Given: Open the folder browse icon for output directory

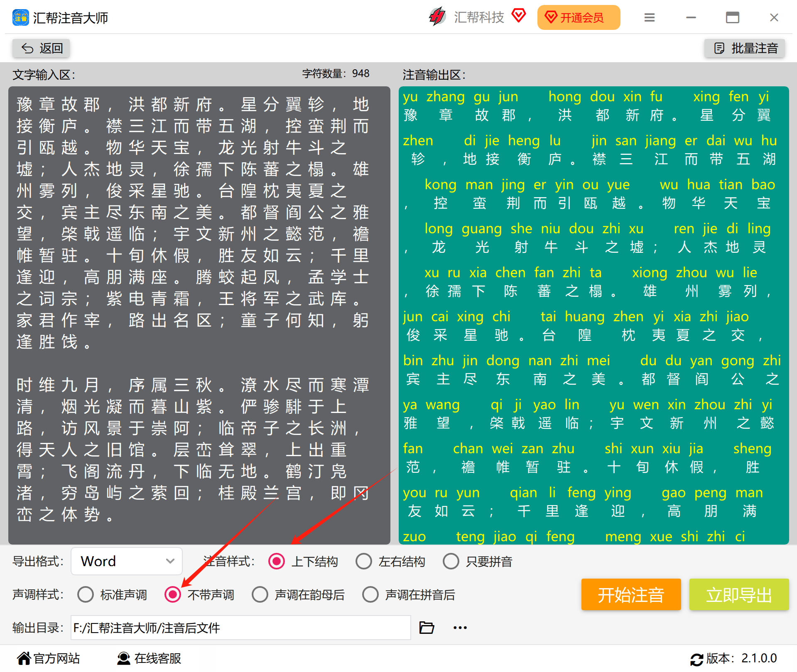Looking at the screenshot, I should point(427,628).
